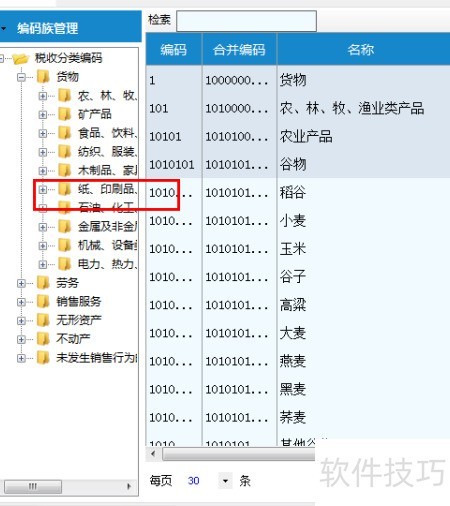
Task: Click the table horizontal scrollbar left arrow
Action: coord(153,454)
